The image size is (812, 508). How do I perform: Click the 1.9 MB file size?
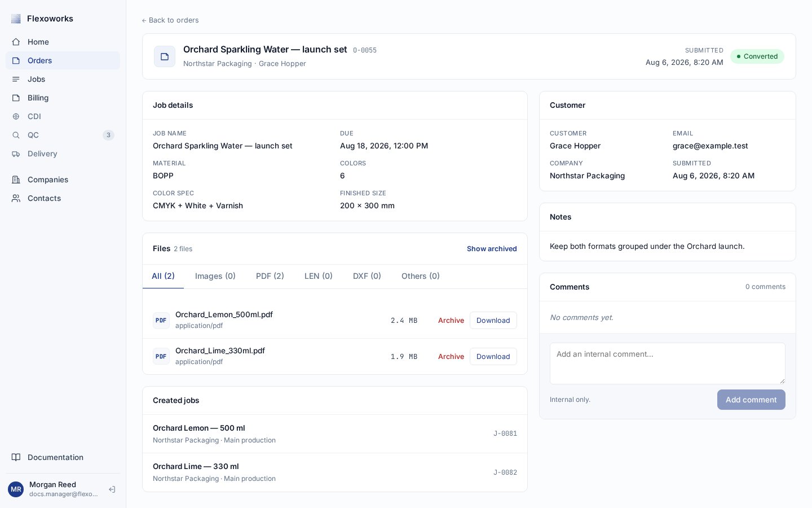pos(404,357)
